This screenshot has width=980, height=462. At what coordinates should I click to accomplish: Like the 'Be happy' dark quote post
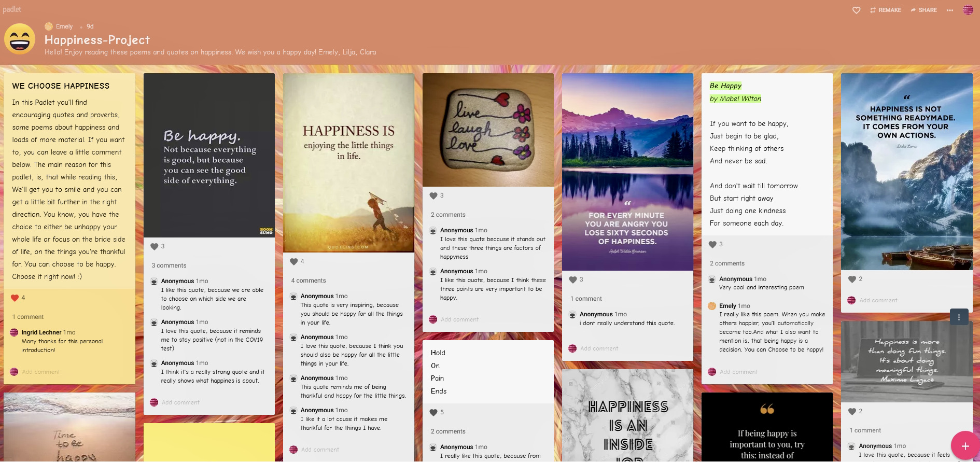(x=154, y=246)
